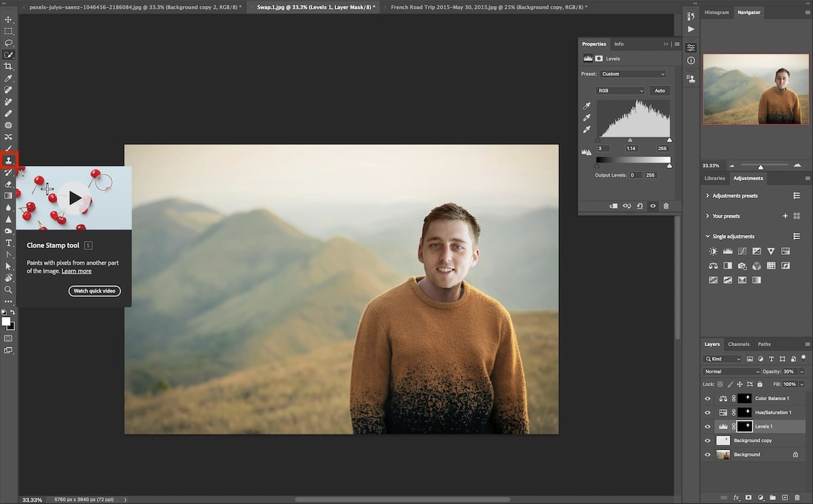
Task: Click Watch quick video in the Clone Stamp tooltip
Action: coord(94,291)
